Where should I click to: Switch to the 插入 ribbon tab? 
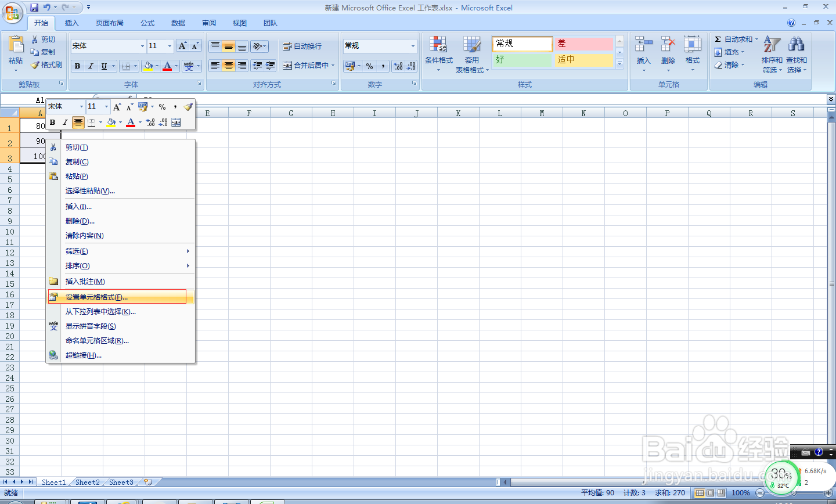[x=71, y=23]
